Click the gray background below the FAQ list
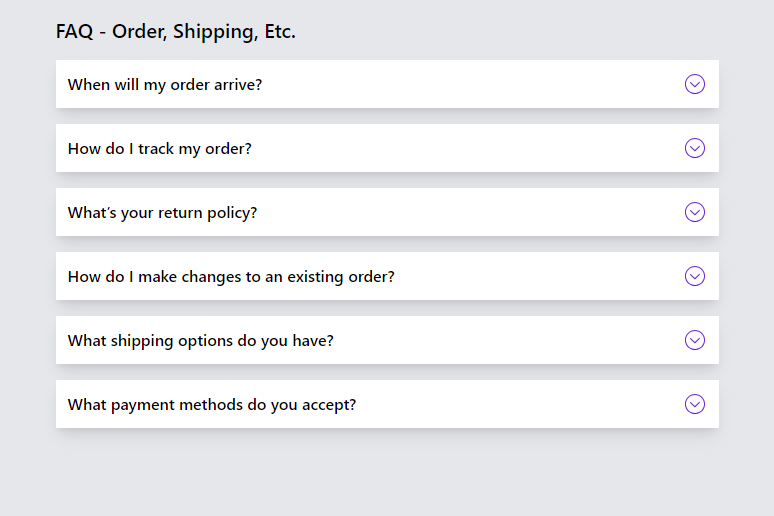This screenshot has height=516, width=774. (x=387, y=474)
